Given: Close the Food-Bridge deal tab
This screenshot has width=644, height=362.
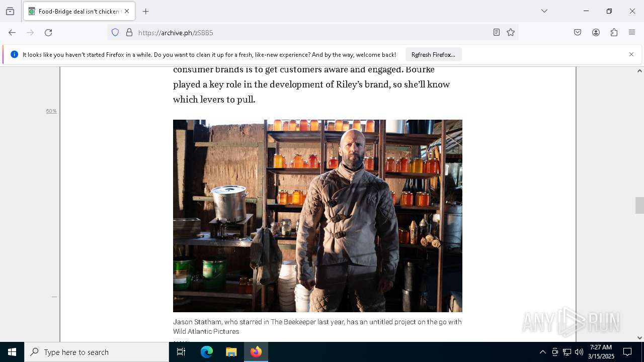Looking at the screenshot, I should pyautogui.click(x=127, y=11).
